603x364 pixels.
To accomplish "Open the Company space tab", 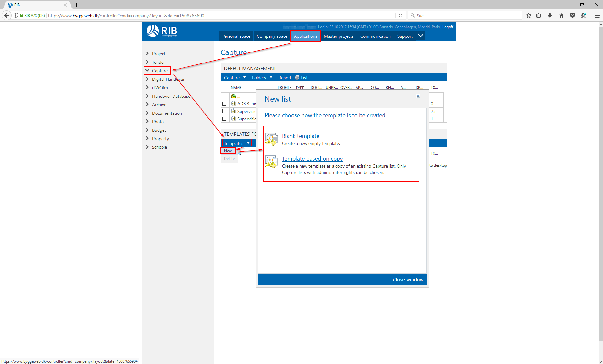I will [x=272, y=36].
